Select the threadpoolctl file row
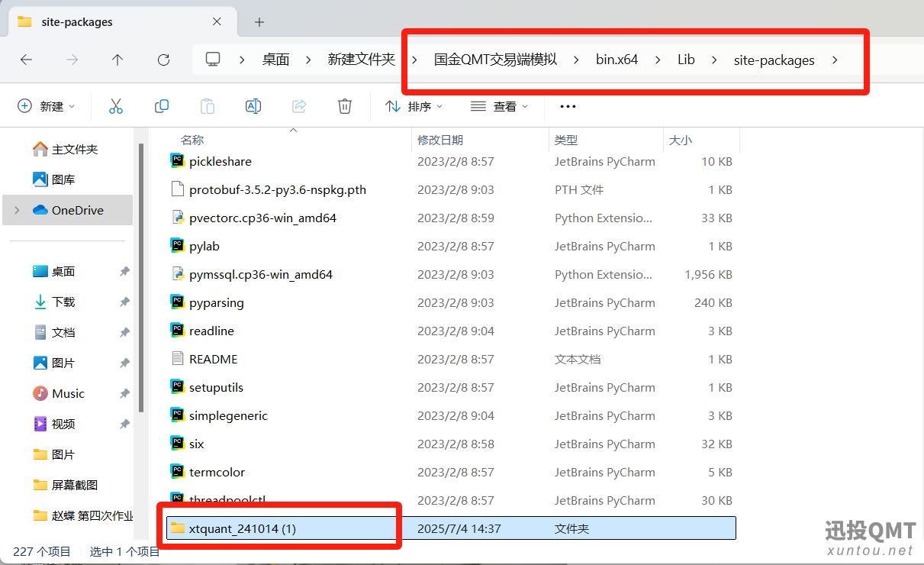Viewport: 924px width, 565px height. pos(450,500)
